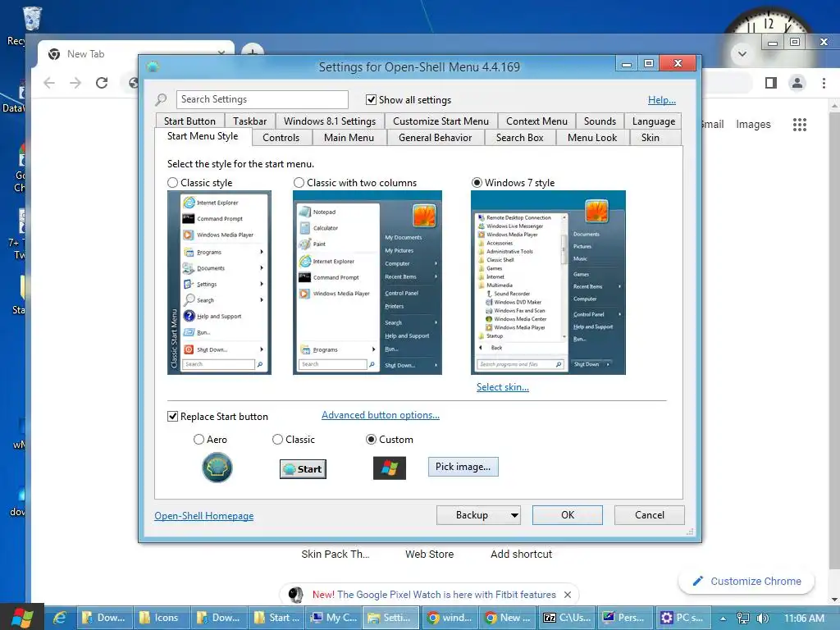This screenshot has height=630, width=840.
Task: Select Windows 7 style radio button
Action: [477, 183]
